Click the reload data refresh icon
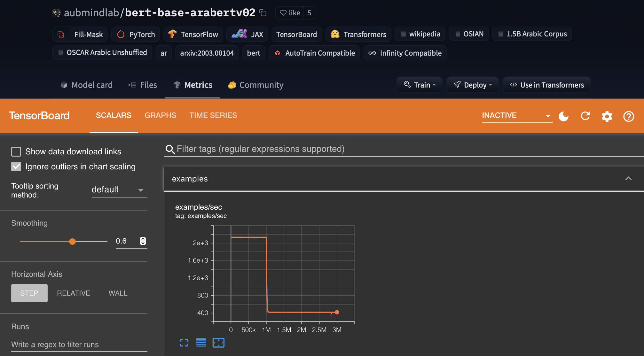The image size is (644, 356). point(585,116)
